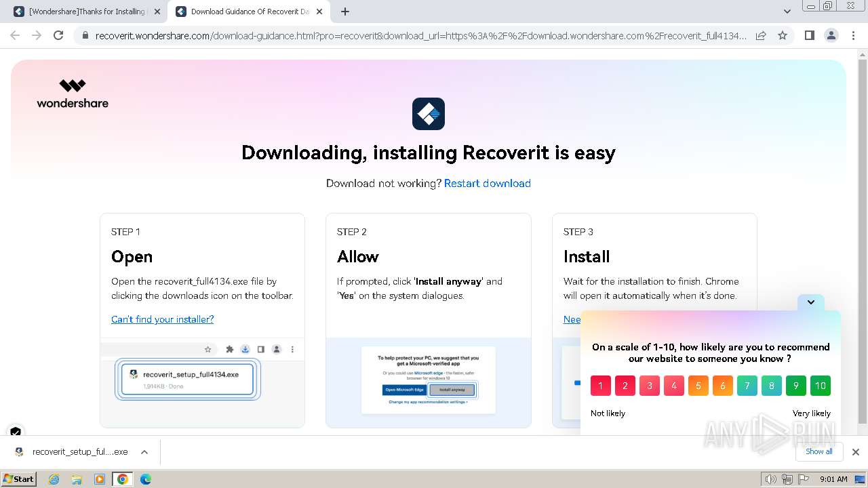Open the Windows Start menu

point(19,479)
